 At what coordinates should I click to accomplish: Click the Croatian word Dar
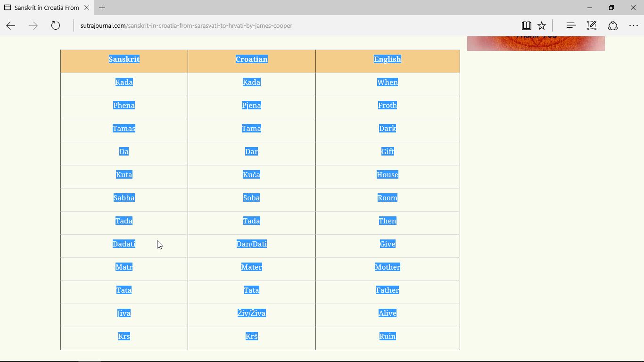[252, 151]
